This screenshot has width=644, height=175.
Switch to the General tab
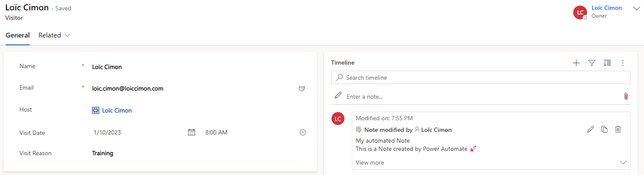tap(18, 35)
